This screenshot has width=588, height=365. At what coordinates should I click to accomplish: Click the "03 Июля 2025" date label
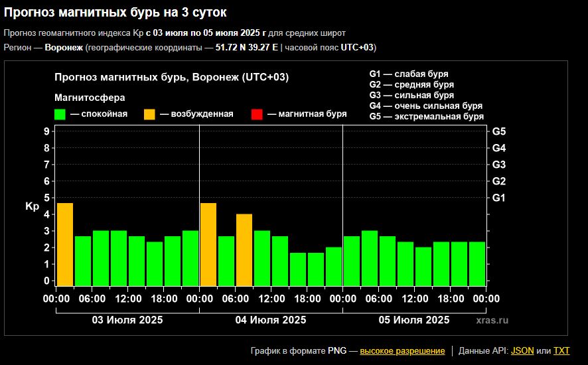coord(127,320)
